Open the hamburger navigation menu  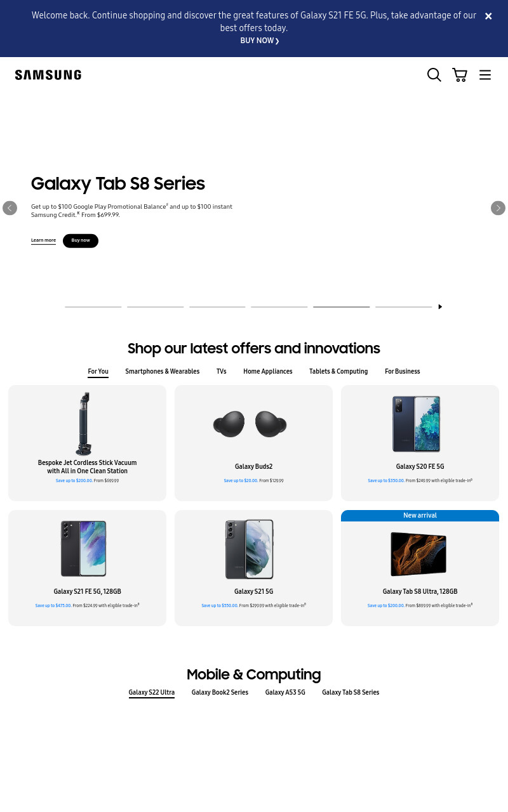point(485,75)
